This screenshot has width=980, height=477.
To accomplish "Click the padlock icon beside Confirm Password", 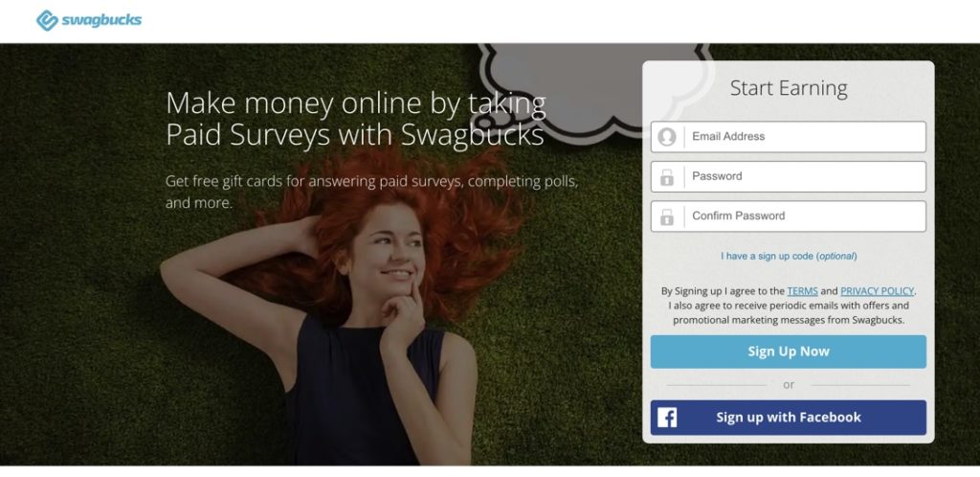I will pos(667,216).
